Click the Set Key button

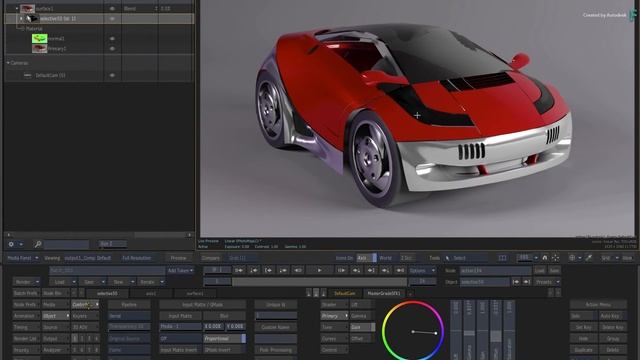pos(583,327)
